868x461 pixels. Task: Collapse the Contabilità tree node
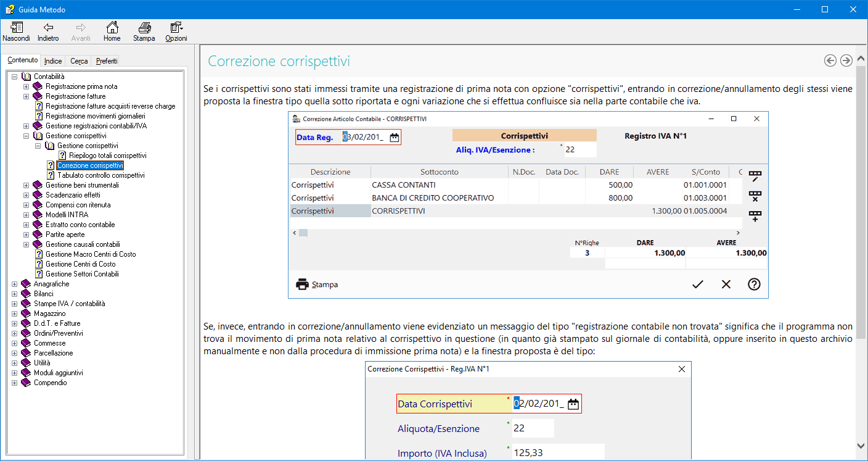point(14,77)
